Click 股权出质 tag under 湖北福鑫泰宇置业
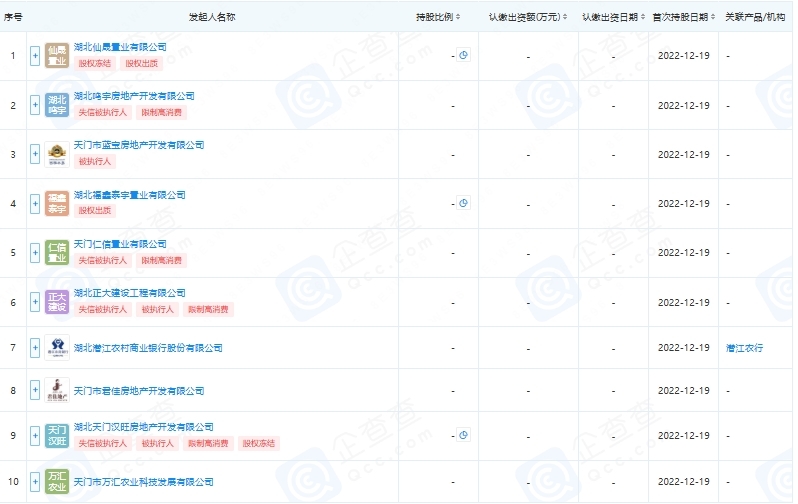Image resolution: width=798 pixels, height=504 pixels. click(x=95, y=210)
